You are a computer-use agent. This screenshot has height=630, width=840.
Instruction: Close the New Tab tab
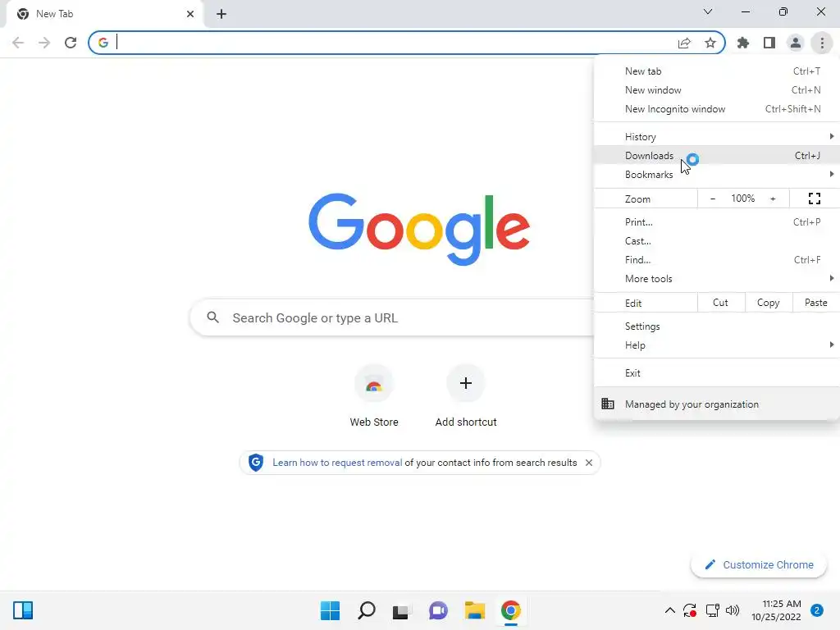pyautogui.click(x=190, y=14)
